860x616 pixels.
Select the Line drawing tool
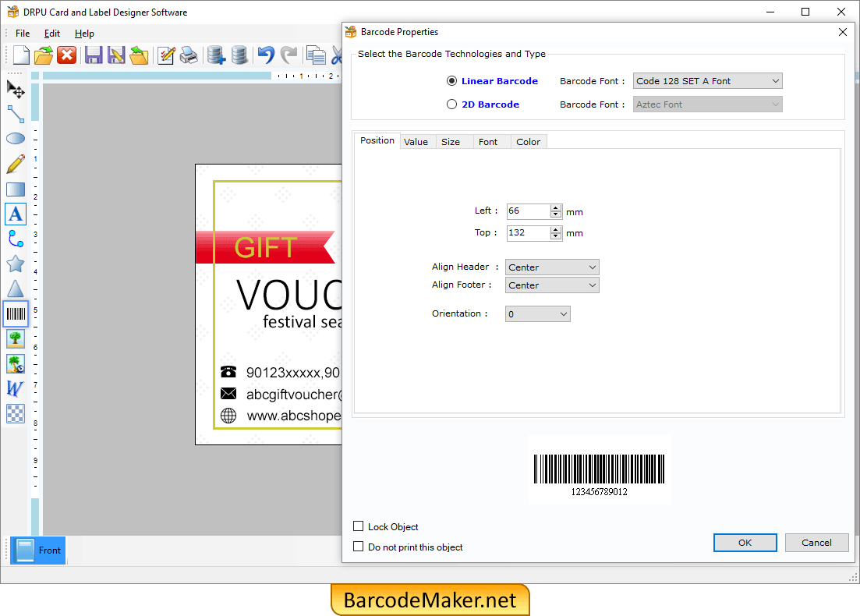[16, 114]
